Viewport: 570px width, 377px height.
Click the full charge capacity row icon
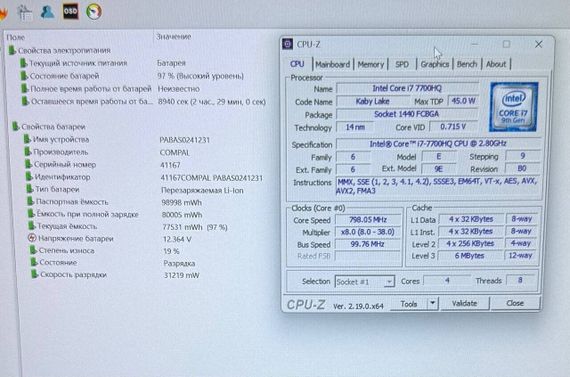[32, 214]
